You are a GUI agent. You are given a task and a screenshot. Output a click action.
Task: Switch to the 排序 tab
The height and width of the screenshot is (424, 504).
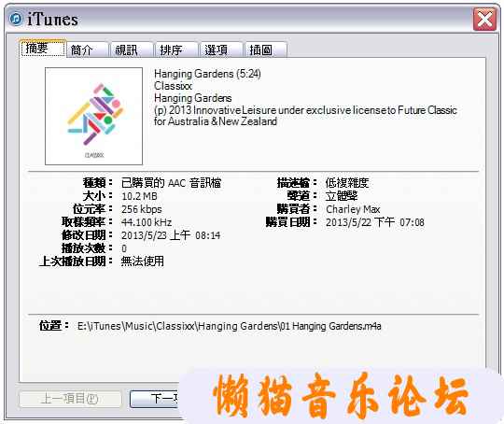pyautogui.click(x=176, y=49)
